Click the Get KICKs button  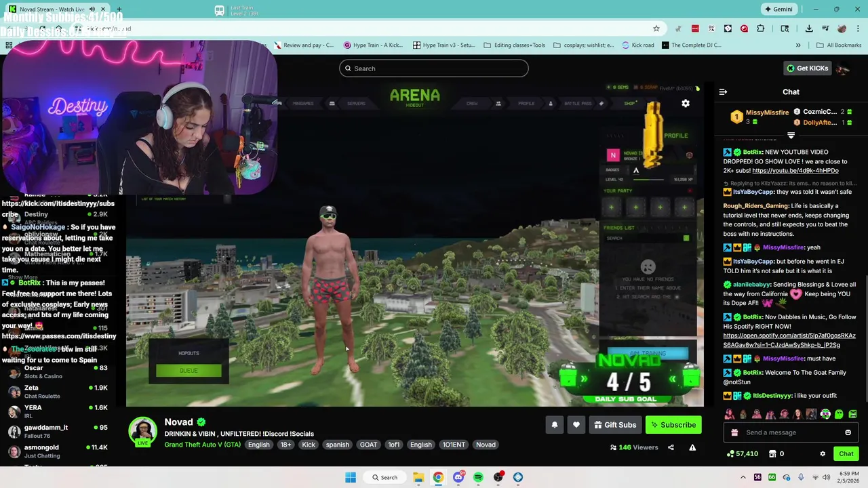807,68
